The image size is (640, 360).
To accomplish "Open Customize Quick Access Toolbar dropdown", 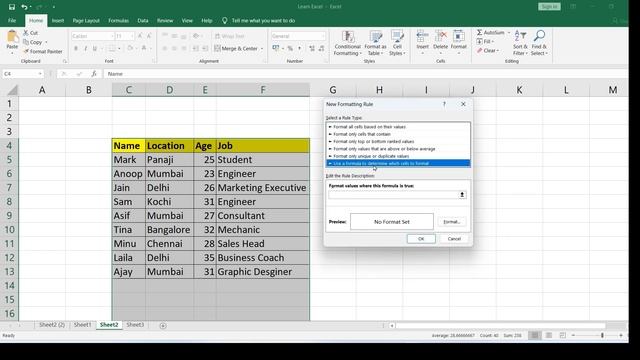I will (x=53, y=7).
